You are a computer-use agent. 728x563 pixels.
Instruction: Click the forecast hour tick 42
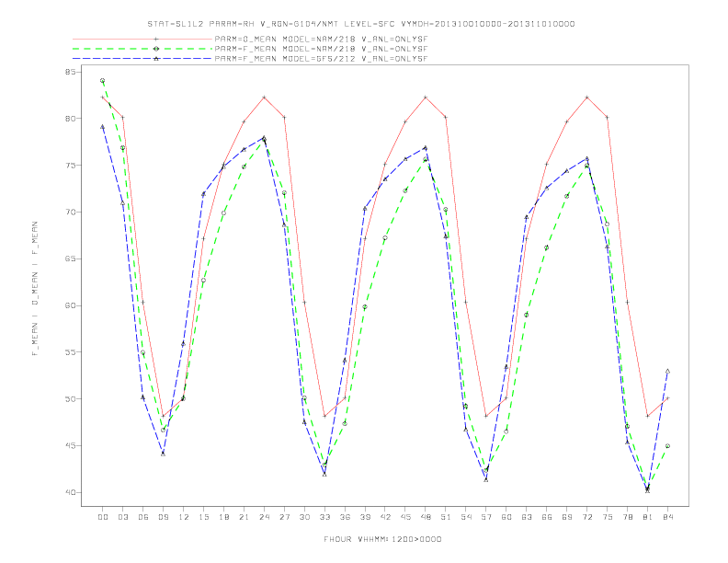click(x=385, y=517)
